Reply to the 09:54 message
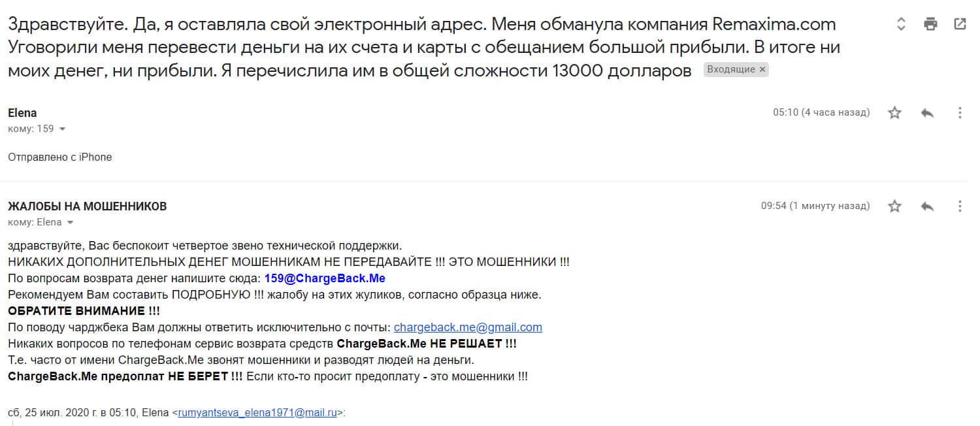Image resolution: width=980 pixels, height=426 pixels. coord(926,206)
